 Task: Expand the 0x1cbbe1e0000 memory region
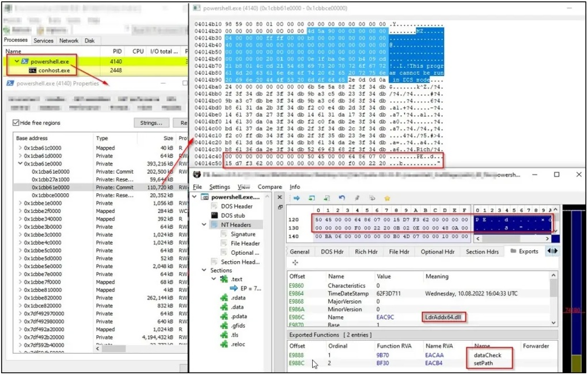20,203
